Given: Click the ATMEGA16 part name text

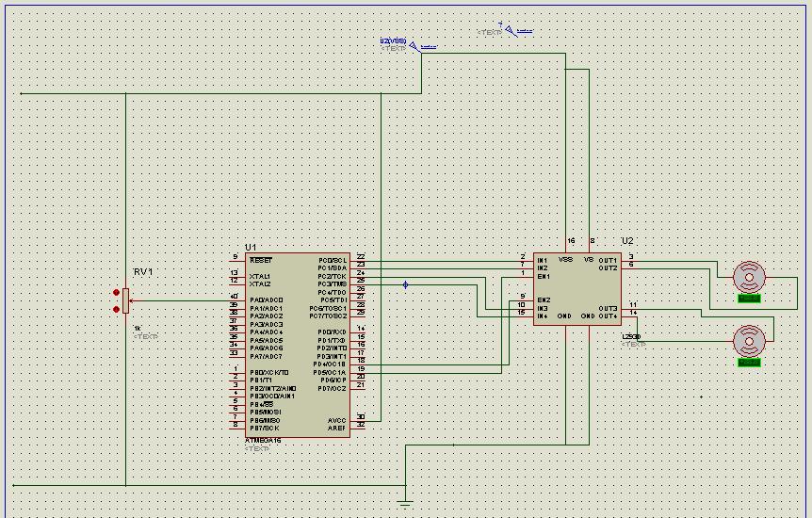Looking at the screenshot, I should click(263, 440).
